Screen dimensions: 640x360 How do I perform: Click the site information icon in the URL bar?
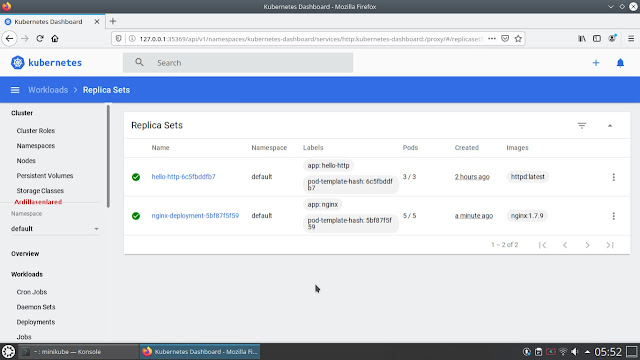pos(132,38)
